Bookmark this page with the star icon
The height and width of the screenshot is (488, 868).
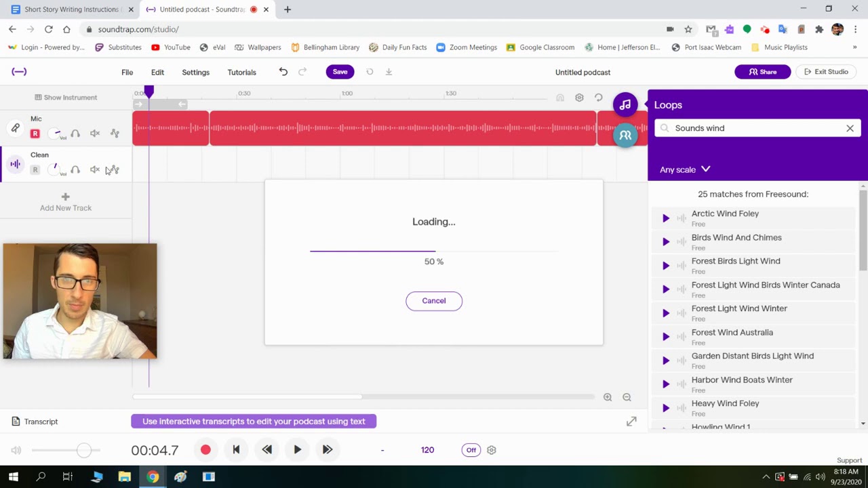tap(688, 29)
